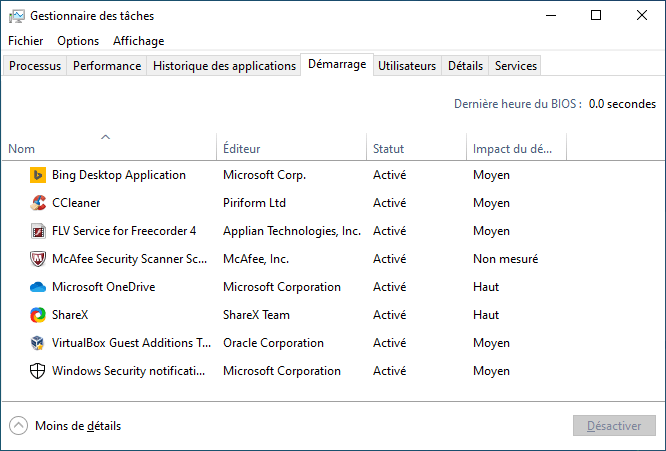This screenshot has width=666, height=451.
Task: Select FLV Service for Freecorder 4
Action: click(x=124, y=231)
